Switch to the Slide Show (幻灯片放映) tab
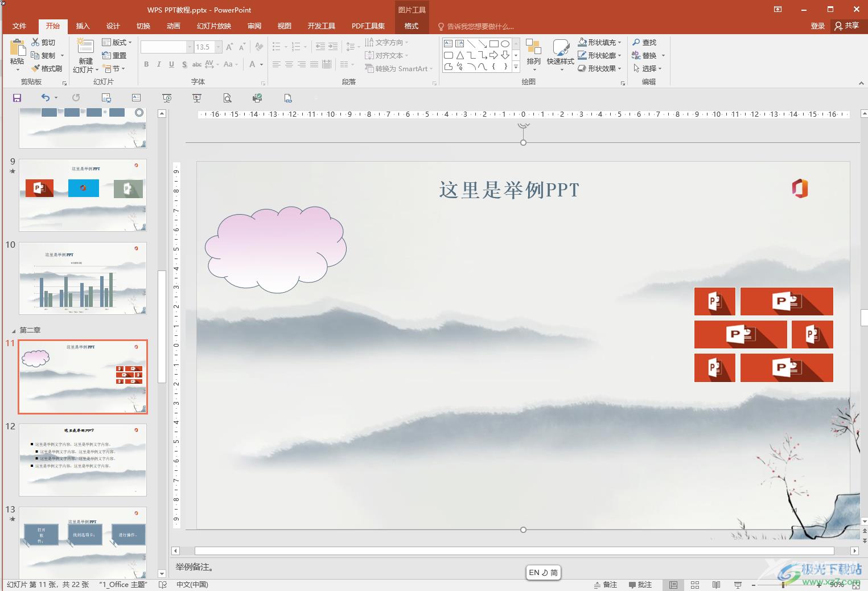This screenshot has width=868, height=591. coord(214,26)
